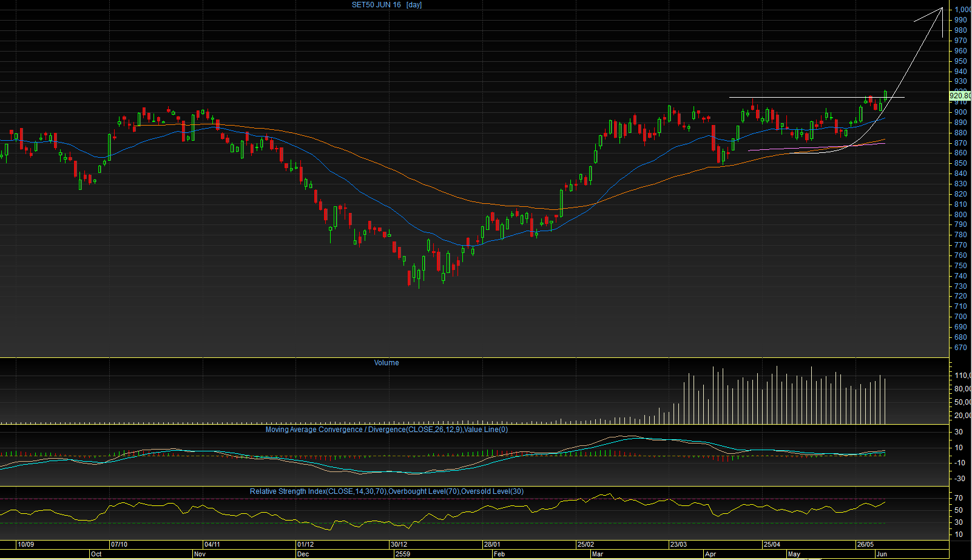
Task: Select the 01/12 date label
Action: point(305,544)
